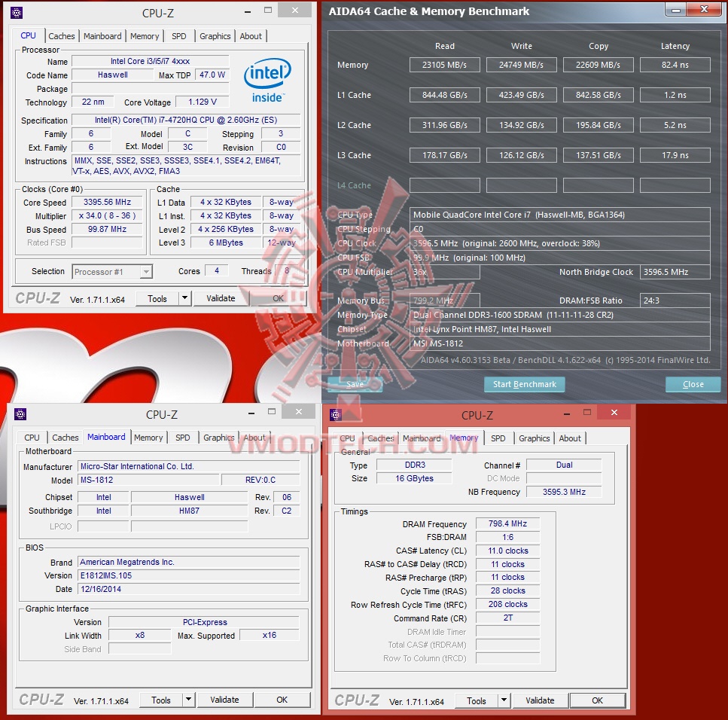Open Memory tab in Mainboard CPU-Z window
Screen dimensions: 728x720
148,438
